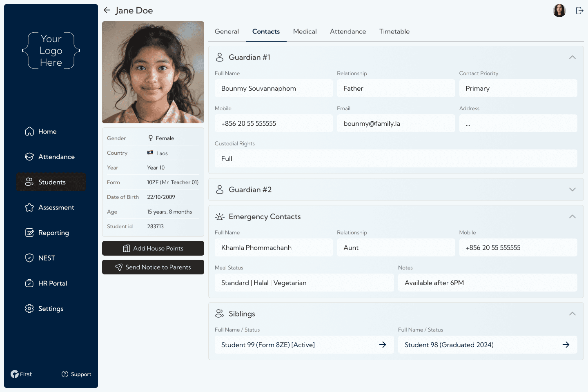Click the Contact Priority field showing Primary
Viewport: 588px width, 392px height.
[x=518, y=88]
